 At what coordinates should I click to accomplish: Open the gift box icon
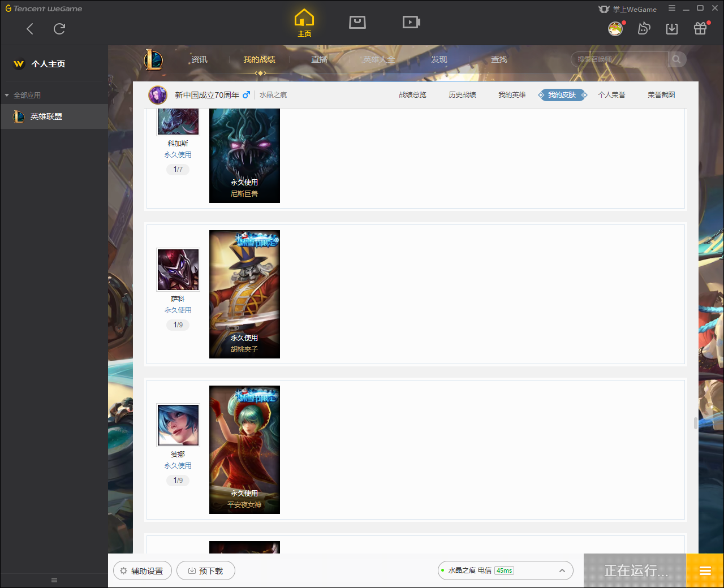click(700, 29)
